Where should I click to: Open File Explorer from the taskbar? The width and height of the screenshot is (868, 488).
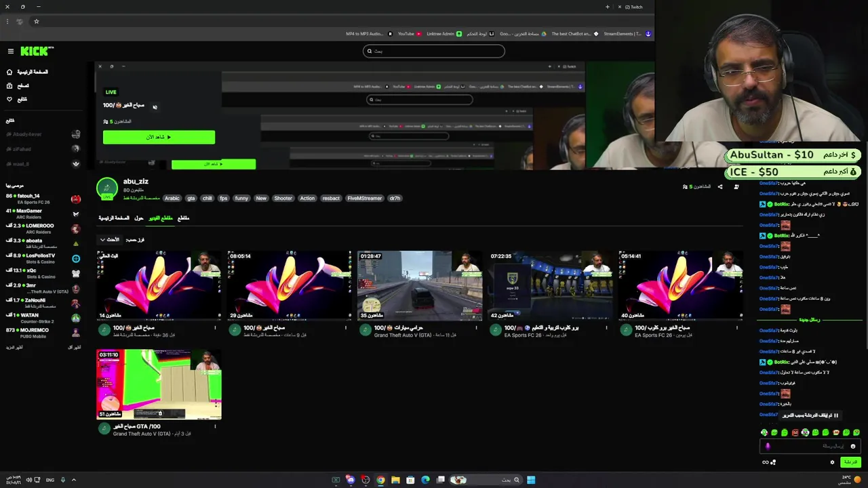coord(395,480)
